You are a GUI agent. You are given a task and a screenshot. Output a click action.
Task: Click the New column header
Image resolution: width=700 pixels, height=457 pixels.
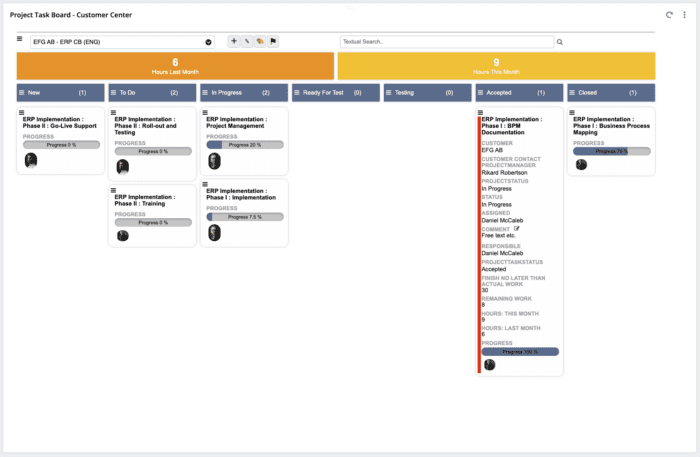(61, 92)
